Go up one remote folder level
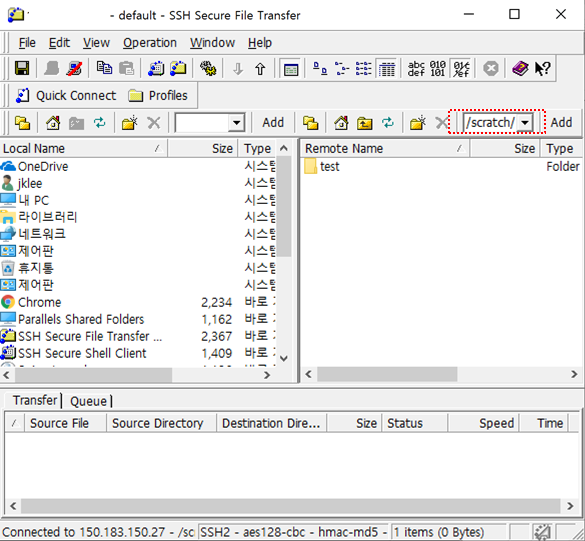 pyautogui.click(x=365, y=123)
